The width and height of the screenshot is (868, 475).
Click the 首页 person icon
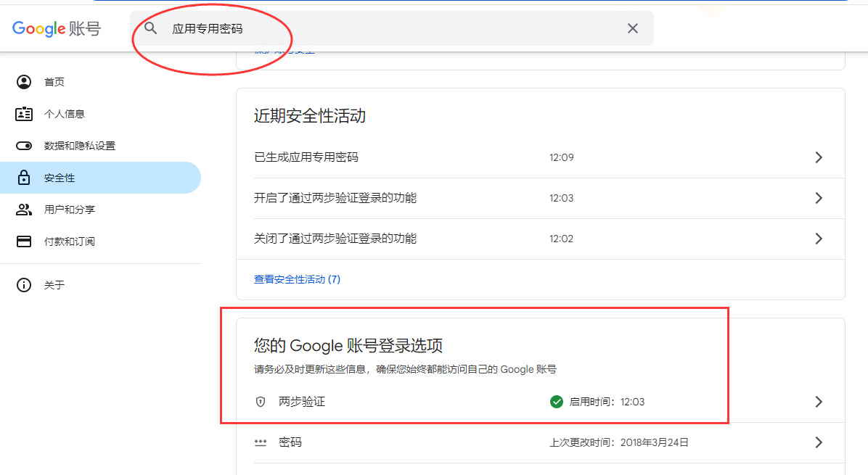click(x=24, y=82)
